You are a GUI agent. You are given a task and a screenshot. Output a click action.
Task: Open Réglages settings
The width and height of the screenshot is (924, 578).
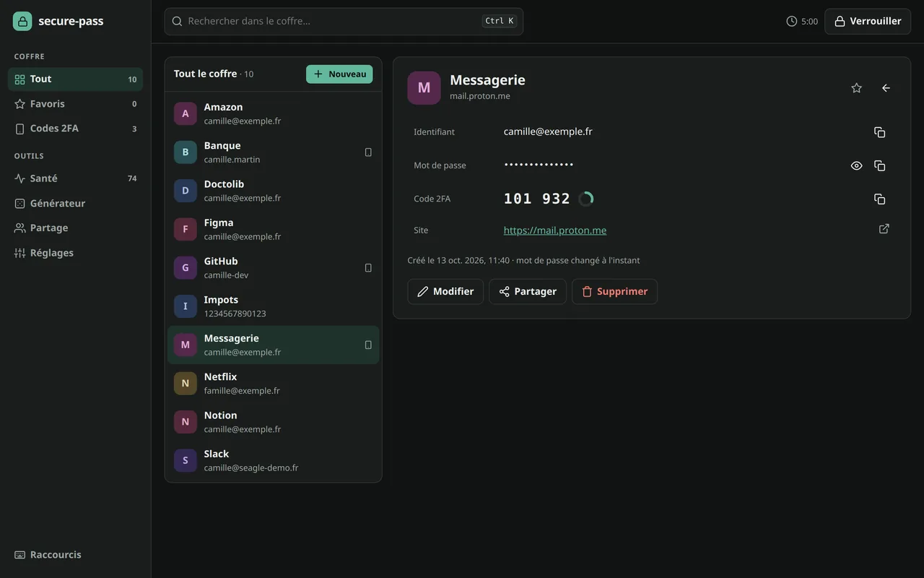75,253
